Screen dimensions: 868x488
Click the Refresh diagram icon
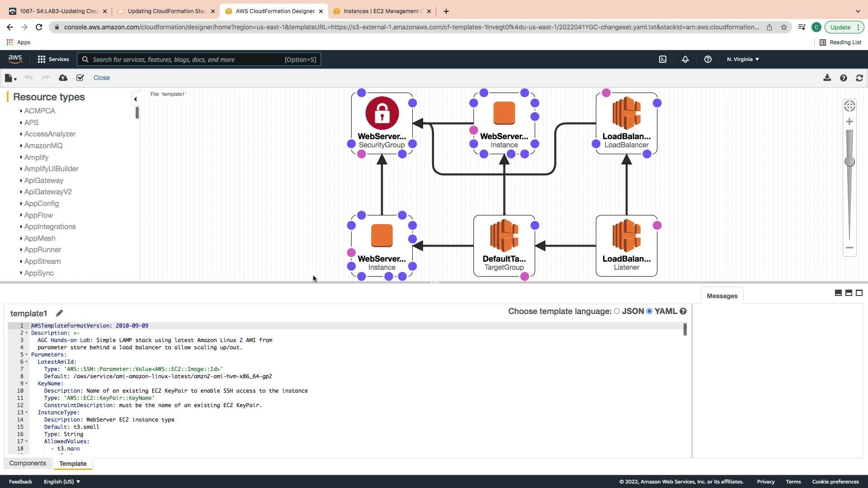(859, 78)
